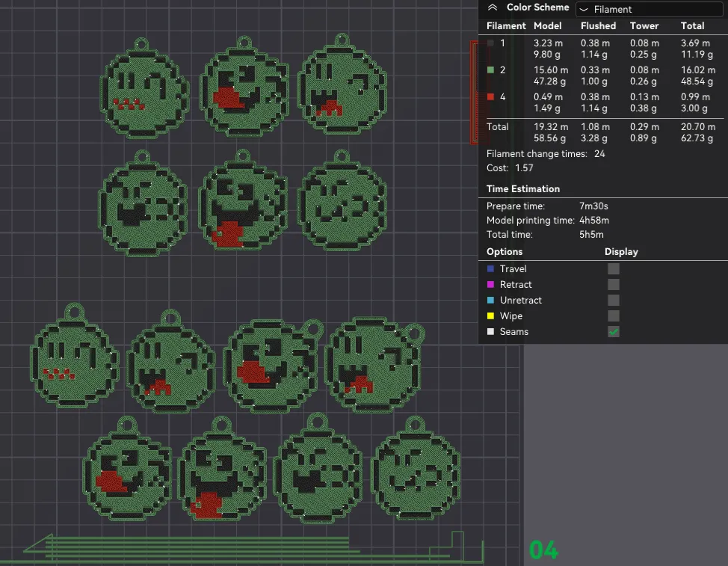Enable the Wipe display checkbox
This screenshot has height=566, width=728.
tap(613, 316)
